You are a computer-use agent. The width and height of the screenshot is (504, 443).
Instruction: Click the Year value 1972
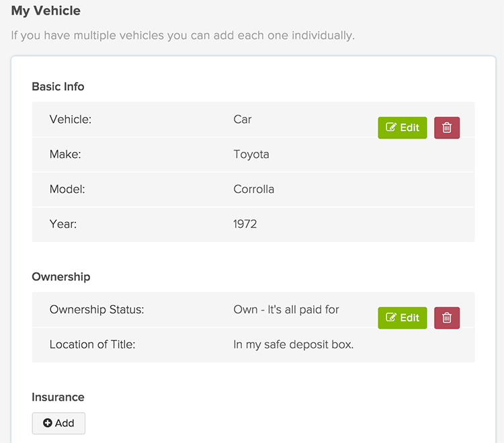point(245,225)
